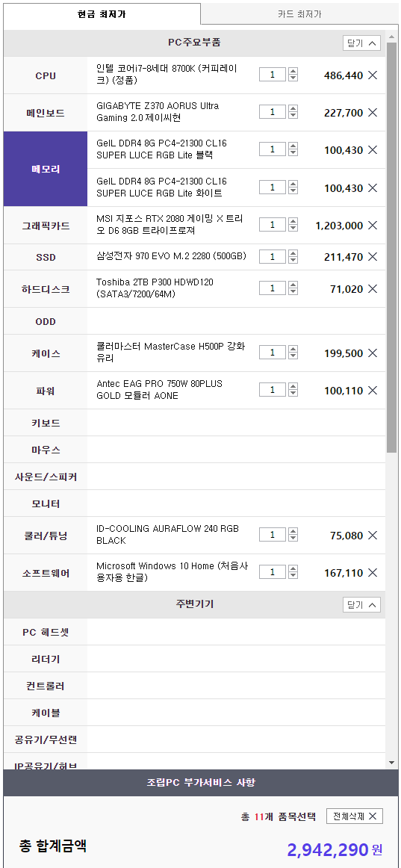The height and width of the screenshot is (868, 401).
Task: Switch to the 카드 최저가 tab
Action: click(x=299, y=14)
